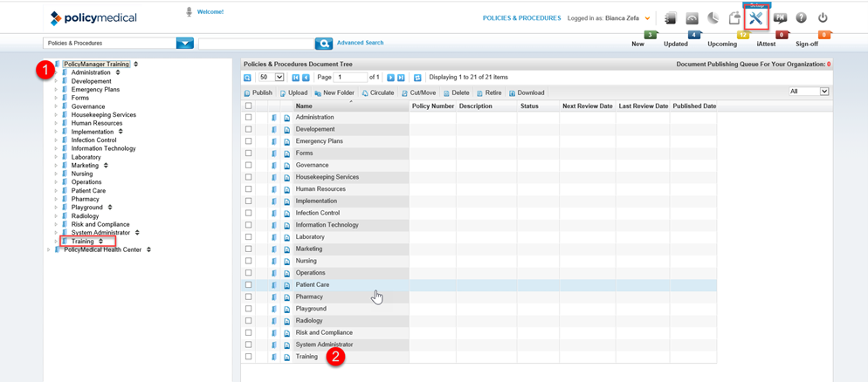Select Infection Control in tree
This screenshot has width=868, height=382.
click(x=94, y=140)
